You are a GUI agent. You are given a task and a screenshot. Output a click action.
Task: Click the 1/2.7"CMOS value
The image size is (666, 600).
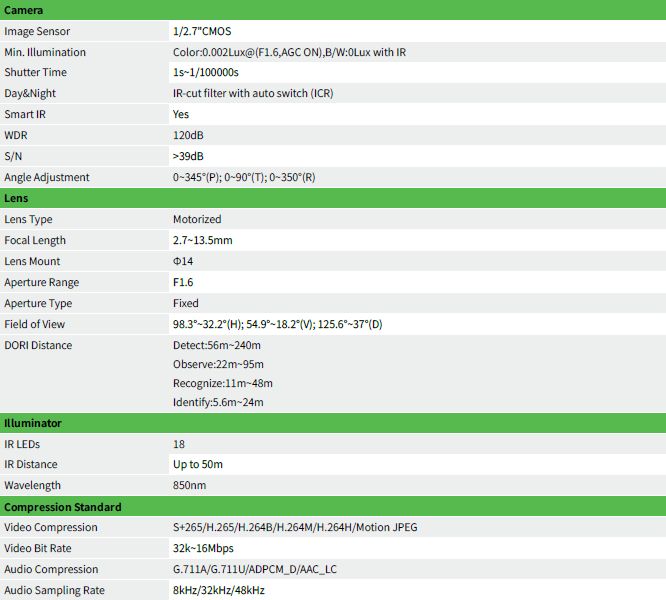(202, 31)
